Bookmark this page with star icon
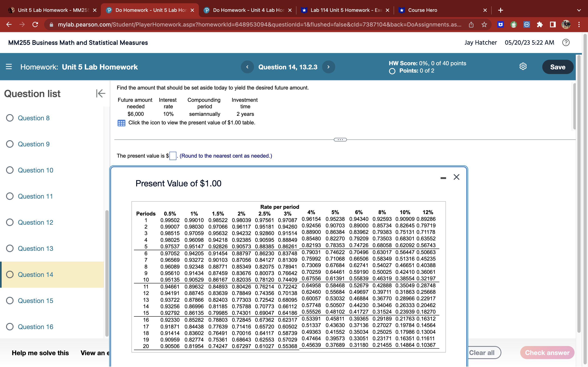Screen dimensions: 588x367 (484, 24)
